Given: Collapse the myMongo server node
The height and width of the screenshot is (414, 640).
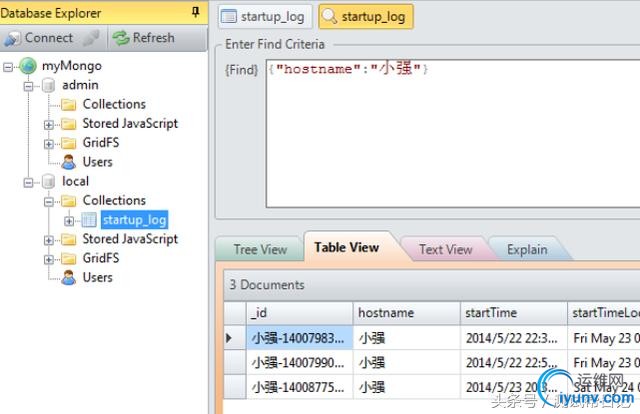Looking at the screenshot, I should point(8,67).
